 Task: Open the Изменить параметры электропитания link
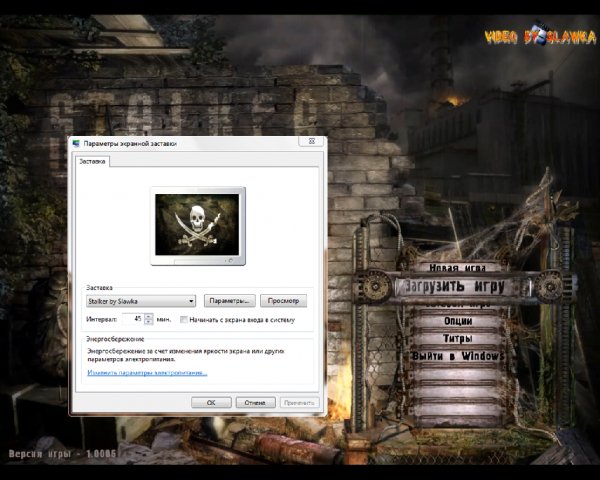147,373
